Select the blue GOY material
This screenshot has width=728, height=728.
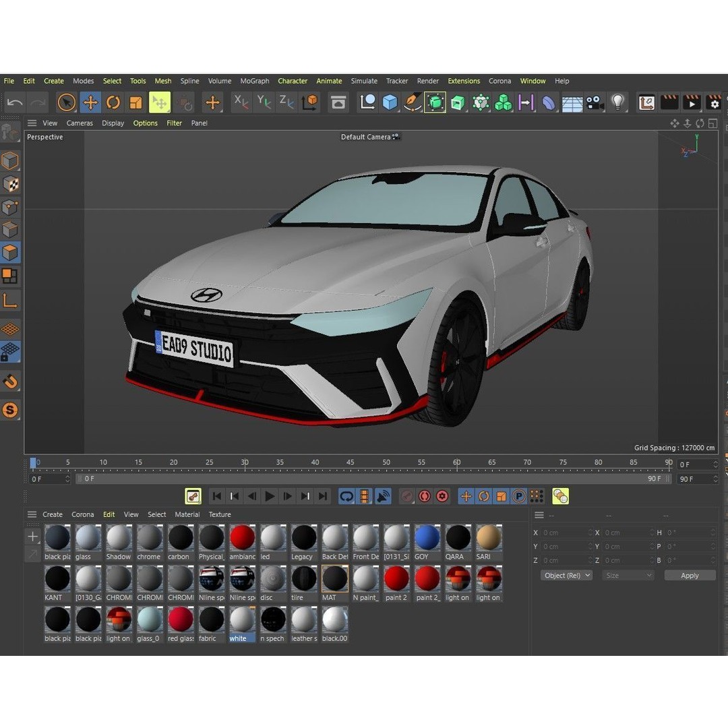pyautogui.click(x=427, y=542)
